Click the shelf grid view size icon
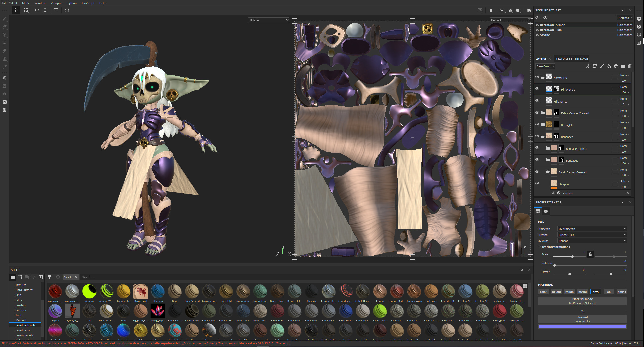Viewport: 644px width, 347px height. [525, 286]
